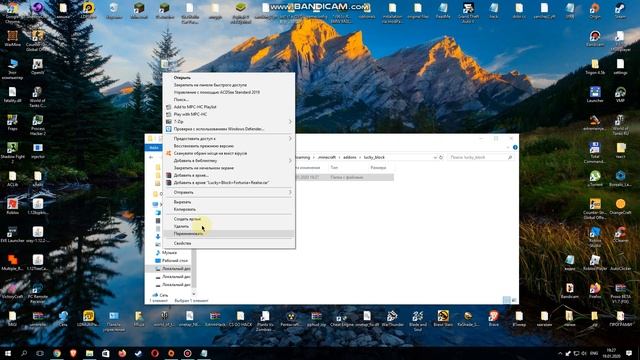Select the Fraps desktop icon
The width and height of the screenshot is (640, 360).
click(12, 122)
